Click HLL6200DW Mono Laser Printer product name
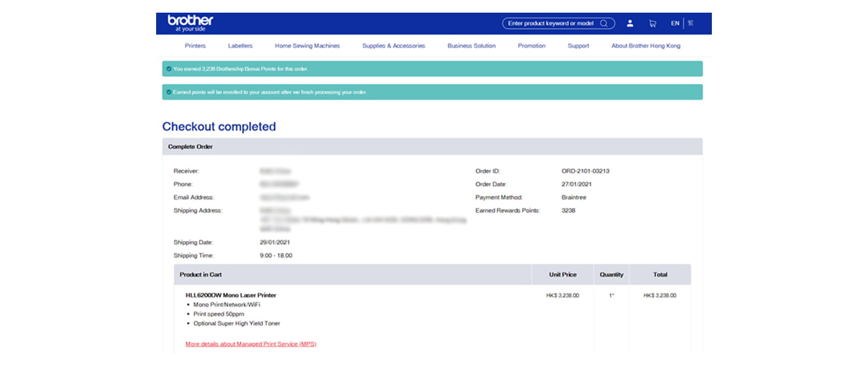Image resolution: width=868 pixels, height=370 pixels. (231, 295)
